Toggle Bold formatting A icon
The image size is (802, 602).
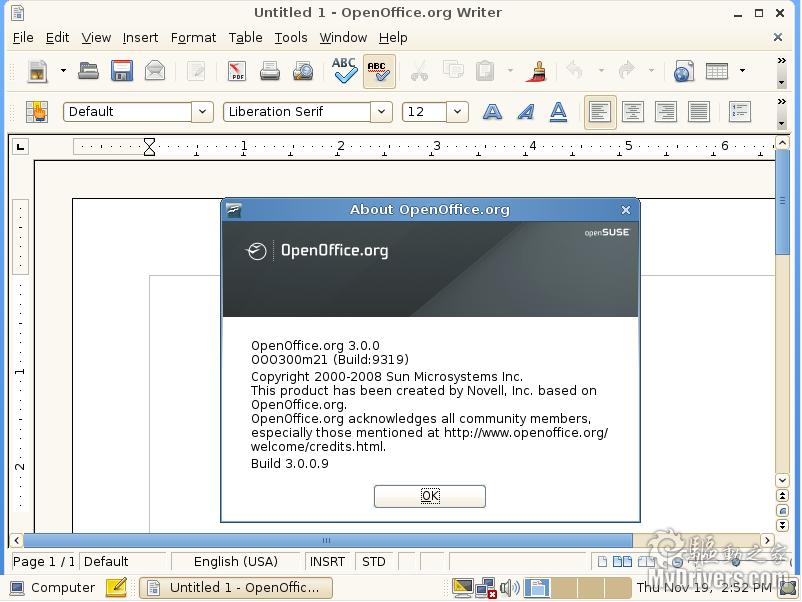pos(492,112)
